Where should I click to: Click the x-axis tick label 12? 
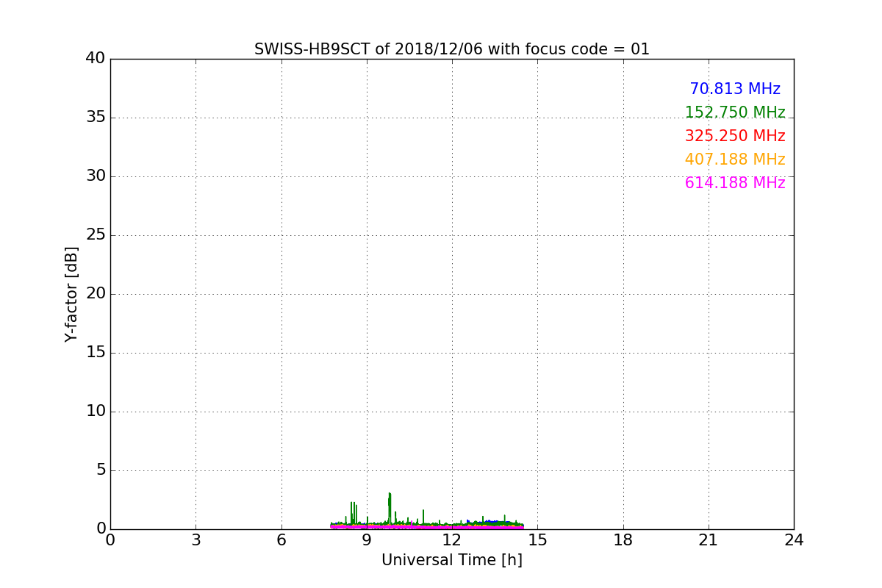pyautogui.click(x=452, y=540)
